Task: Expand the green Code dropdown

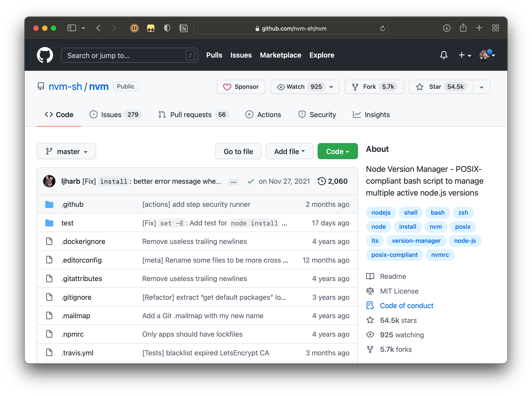Action: (x=337, y=151)
